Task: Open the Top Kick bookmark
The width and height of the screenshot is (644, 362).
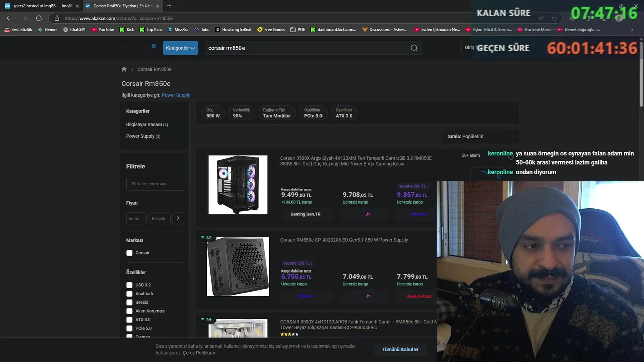Action: tap(150, 30)
